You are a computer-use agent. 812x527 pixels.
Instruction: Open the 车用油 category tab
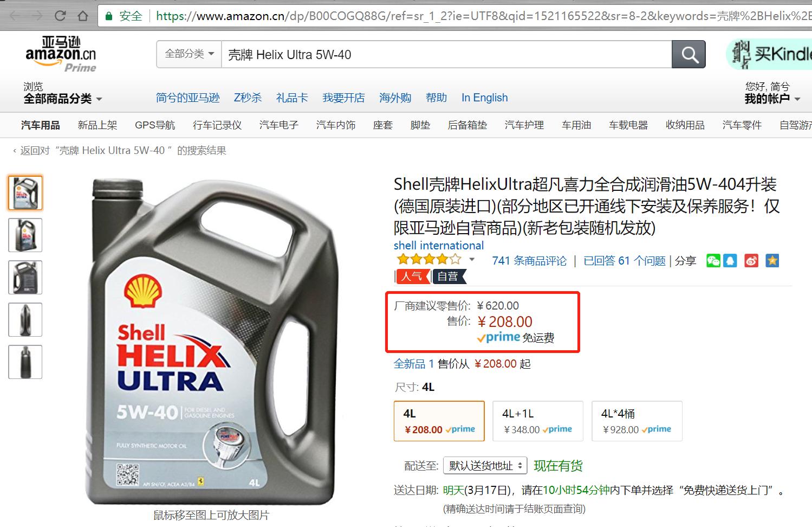click(576, 125)
